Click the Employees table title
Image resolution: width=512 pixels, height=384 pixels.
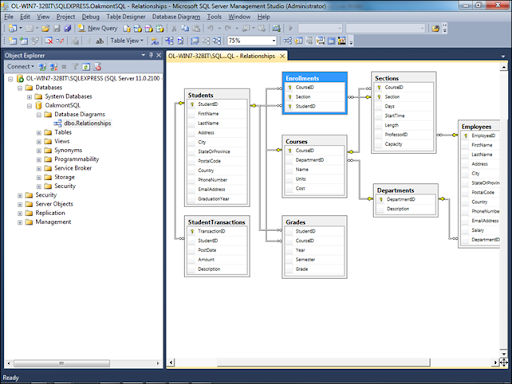point(476,126)
